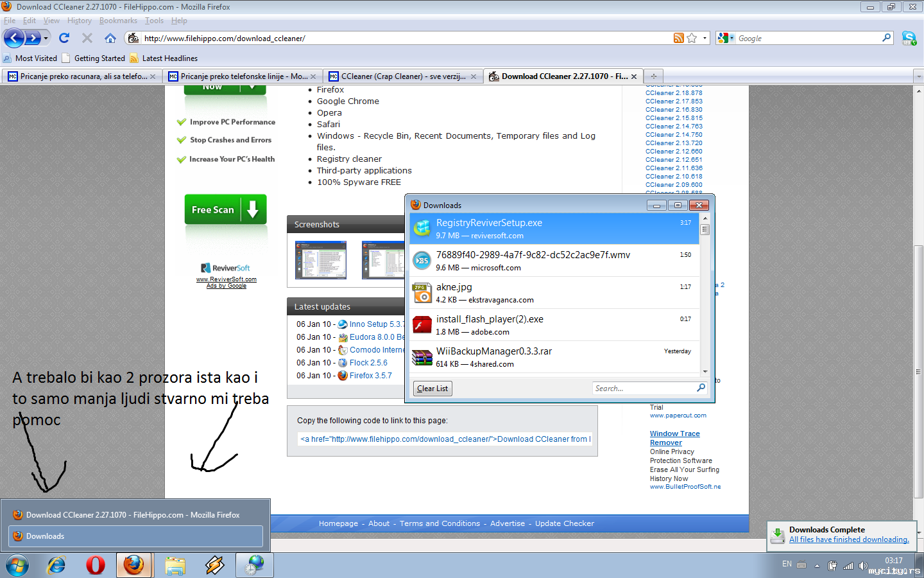Click the Skype icon beside search box
This screenshot has height=578, width=924.
click(909, 38)
